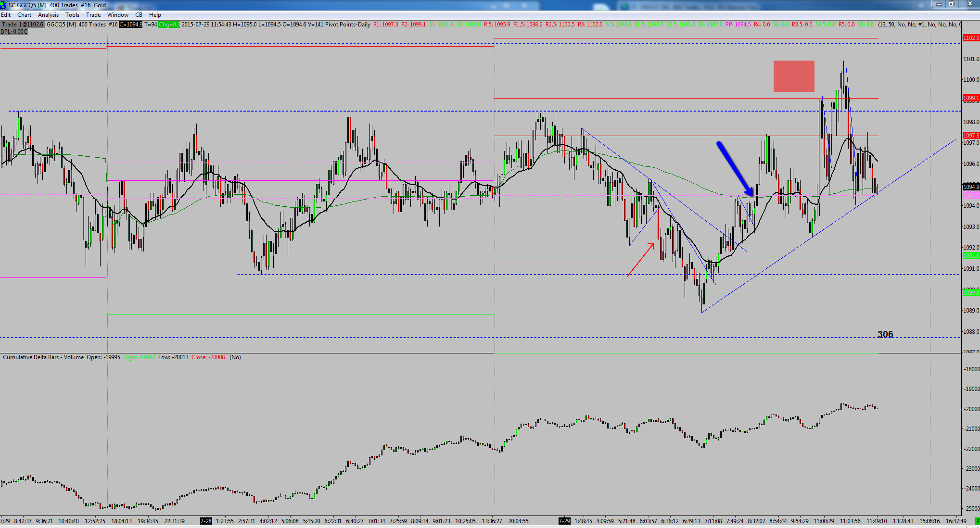
Task: Click the 'Trade: 1@1102.6' position label
Action: click(23, 25)
